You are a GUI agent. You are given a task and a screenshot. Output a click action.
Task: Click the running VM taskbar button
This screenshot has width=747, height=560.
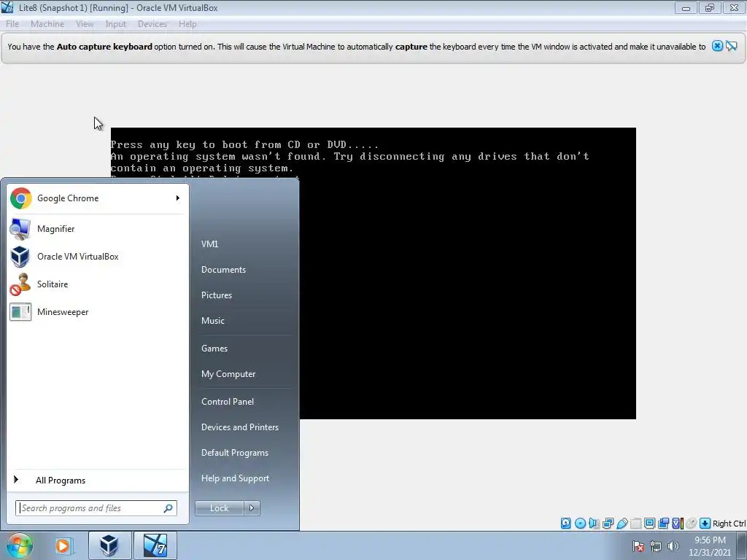[x=155, y=545]
